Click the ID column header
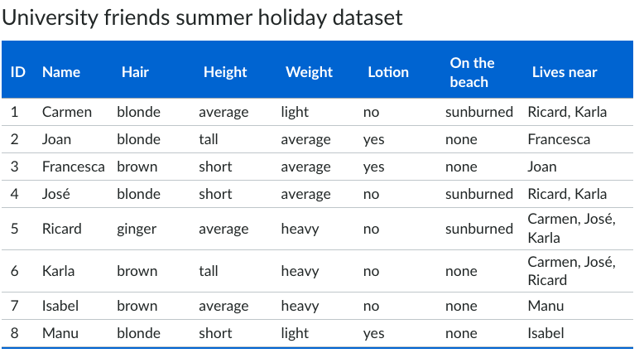The height and width of the screenshot is (353, 644). [18, 72]
